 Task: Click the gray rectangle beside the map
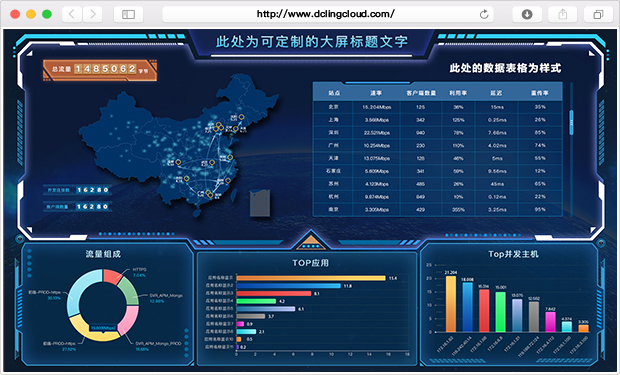point(260,203)
